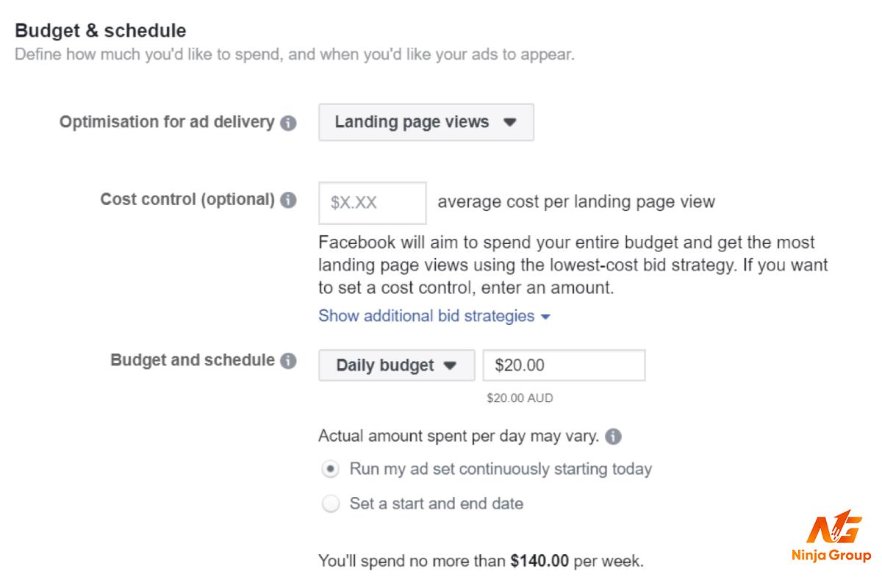Open the Landing page views dropdown
This screenshot has width=882, height=588.
coord(426,123)
